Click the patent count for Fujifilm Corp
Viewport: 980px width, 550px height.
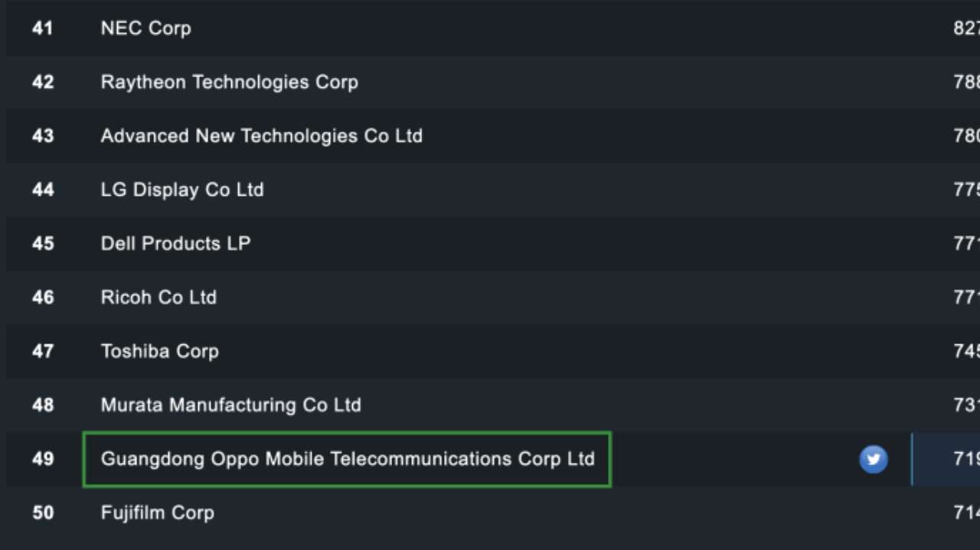click(966, 513)
